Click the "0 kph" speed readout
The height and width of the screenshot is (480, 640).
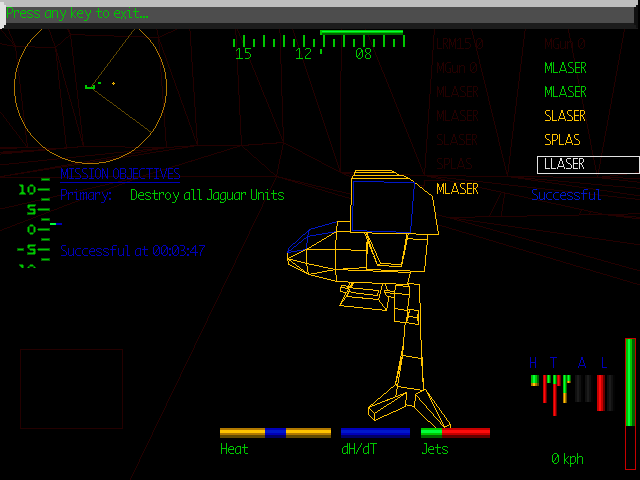(x=567, y=459)
